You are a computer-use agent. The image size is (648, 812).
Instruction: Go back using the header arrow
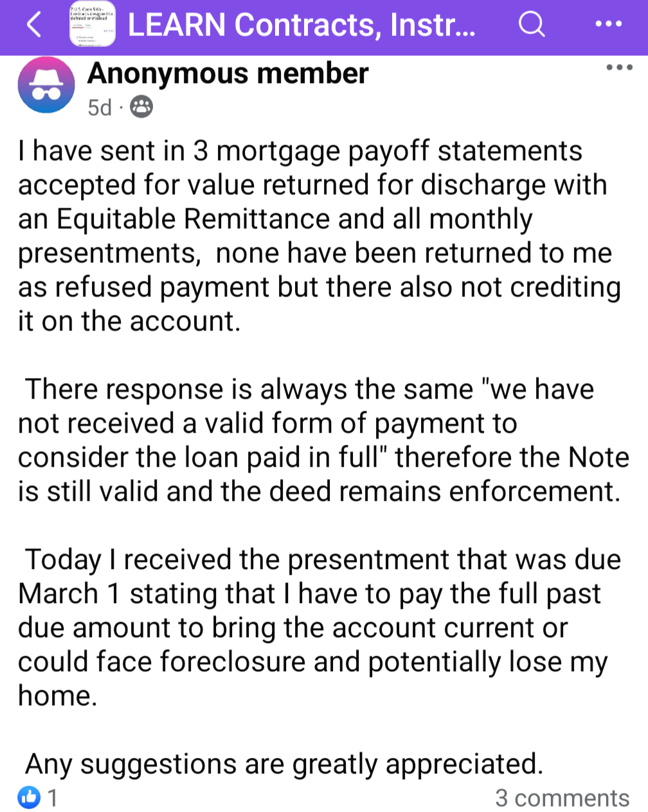pyautogui.click(x=33, y=24)
